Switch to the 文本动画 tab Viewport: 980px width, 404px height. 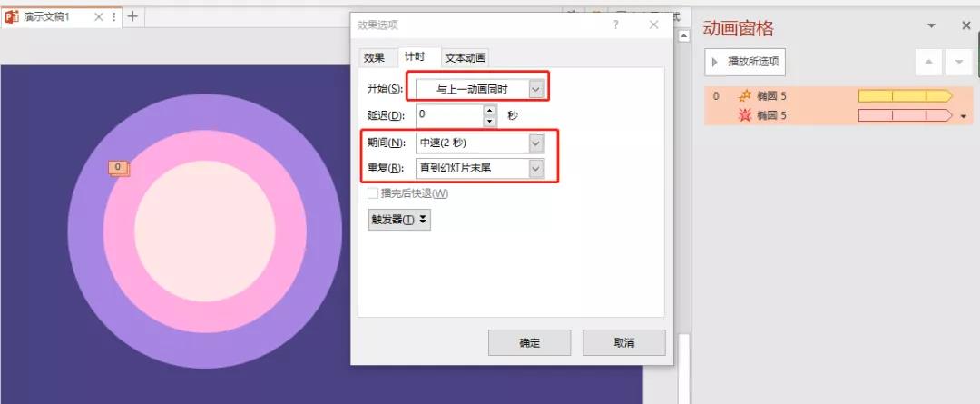pos(465,58)
